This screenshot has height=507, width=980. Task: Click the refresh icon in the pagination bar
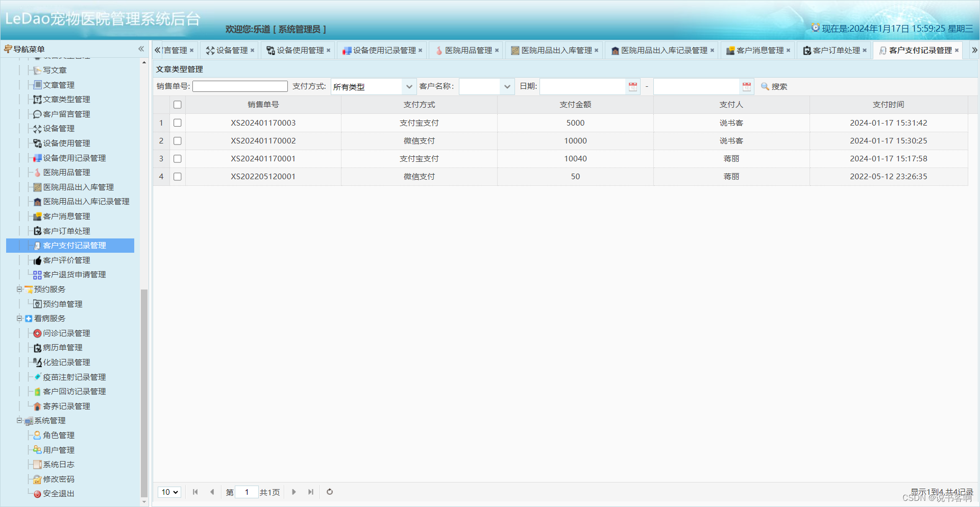[329, 492]
